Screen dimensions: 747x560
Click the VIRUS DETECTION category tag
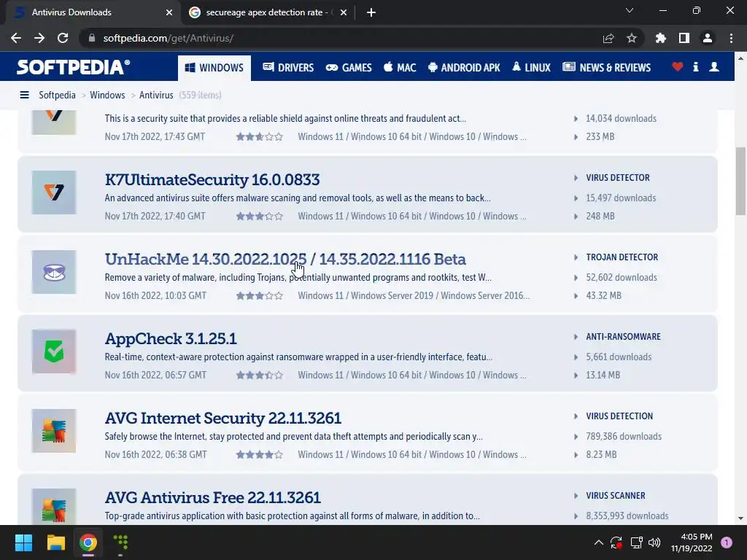[x=619, y=416]
